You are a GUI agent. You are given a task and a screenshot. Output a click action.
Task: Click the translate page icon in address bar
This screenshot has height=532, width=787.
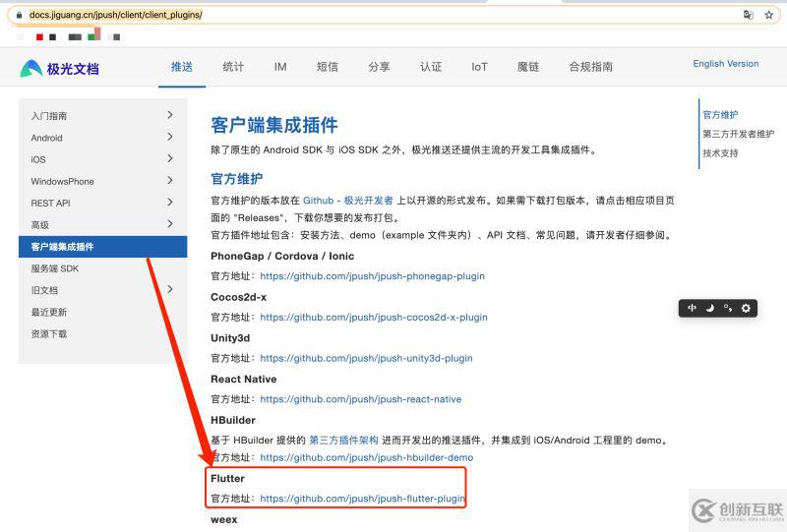pos(748,15)
